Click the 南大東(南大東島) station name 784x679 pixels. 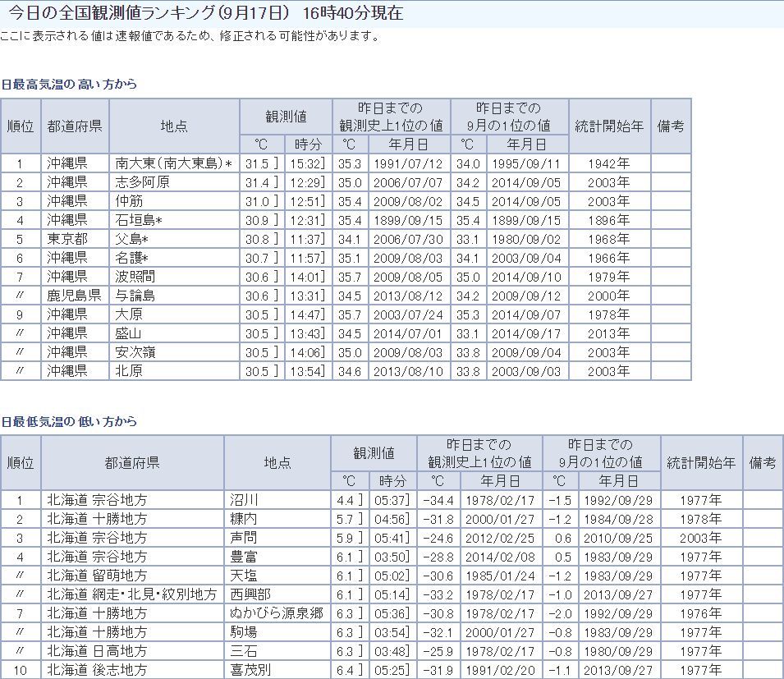[x=168, y=163]
